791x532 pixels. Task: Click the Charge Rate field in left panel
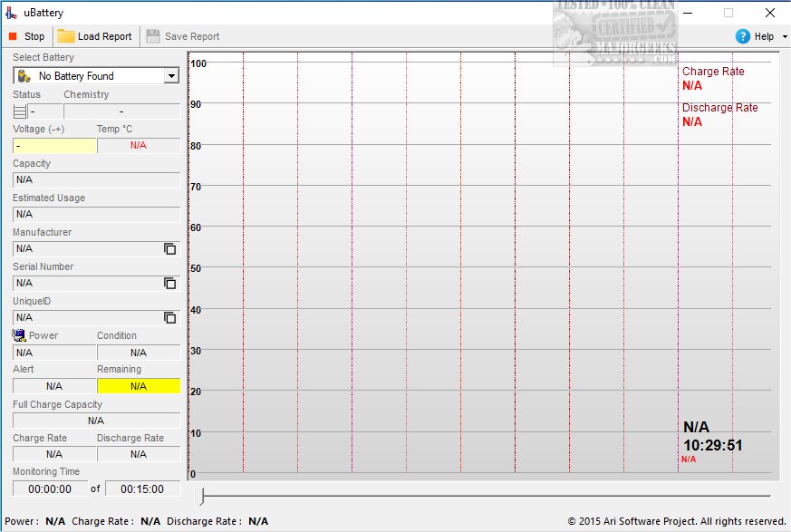pos(54,454)
